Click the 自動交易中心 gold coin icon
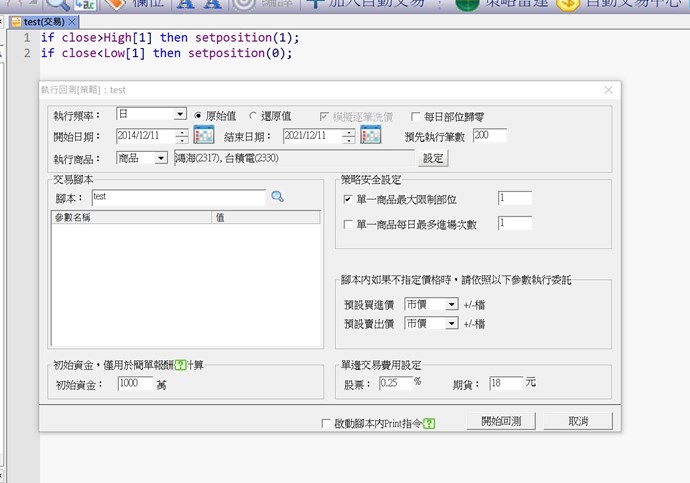Screen dimensions: 690x483 567,5
